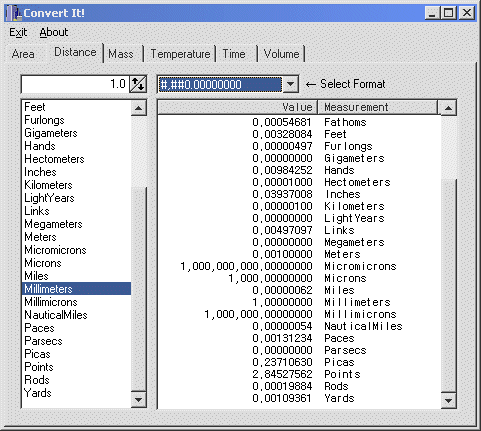Click the results table scroll up arrow

click(x=448, y=108)
